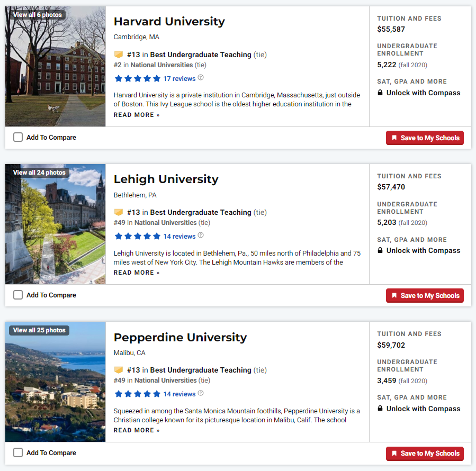Viewport: 476px width, 471px height.
Task: Open Pepperdine's Best Undergraduate Teaching ranking link
Action: [x=201, y=370]
